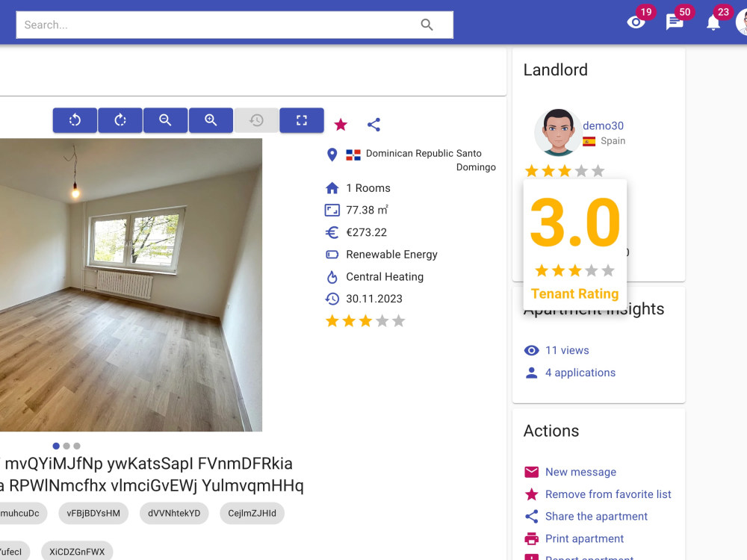Screen dimensions: 747x560
Task: Rotate image clockwise button
Action: (x=120, y=120)
